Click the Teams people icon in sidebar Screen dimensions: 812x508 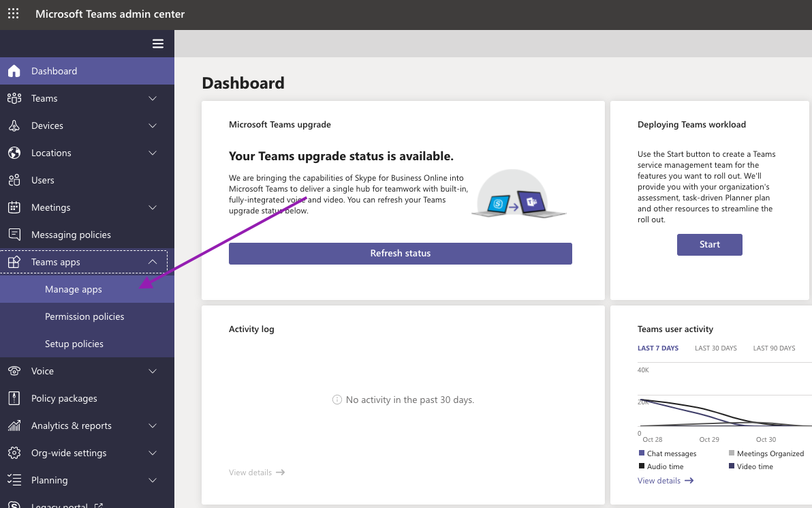tap(14, 98)
